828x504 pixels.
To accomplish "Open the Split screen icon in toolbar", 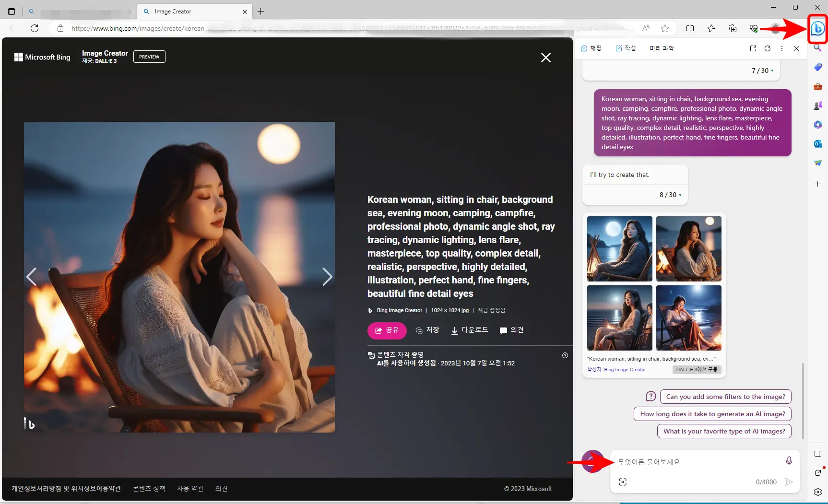I will [x=690, y=28].
